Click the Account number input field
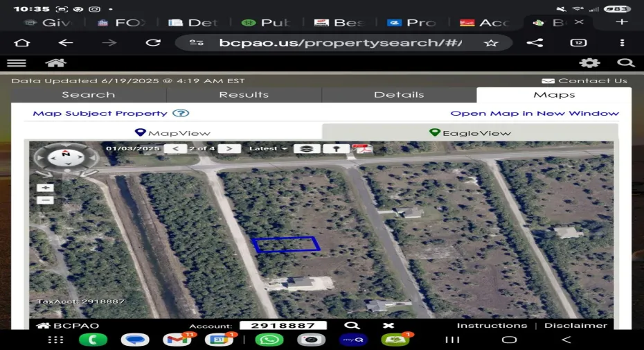644x350 pixels. click(283, 325)
